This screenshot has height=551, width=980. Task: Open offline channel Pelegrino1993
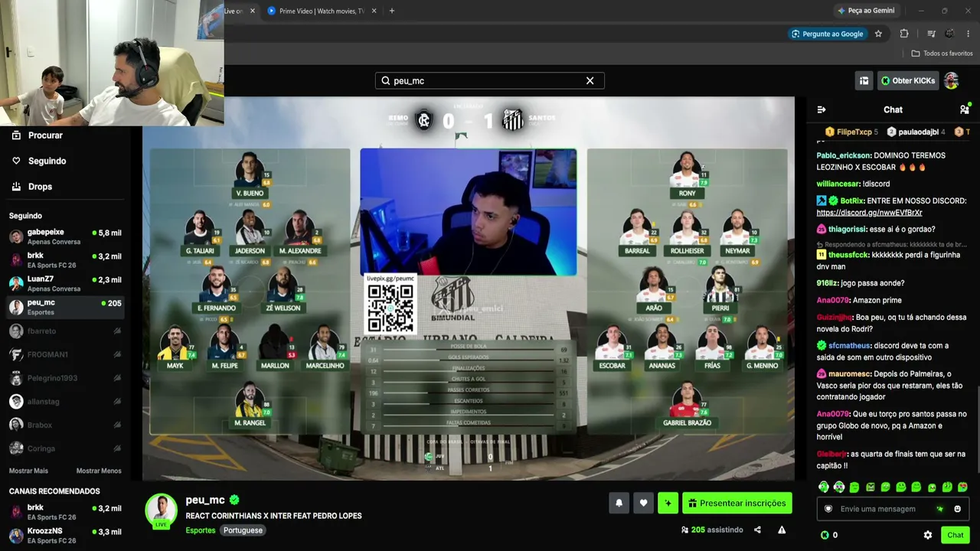65,378
